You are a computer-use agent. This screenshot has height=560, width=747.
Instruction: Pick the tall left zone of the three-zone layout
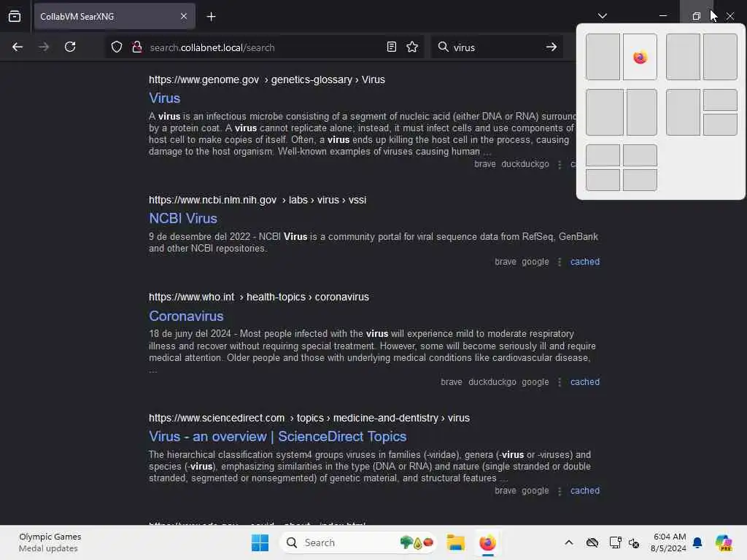[683, 112]
